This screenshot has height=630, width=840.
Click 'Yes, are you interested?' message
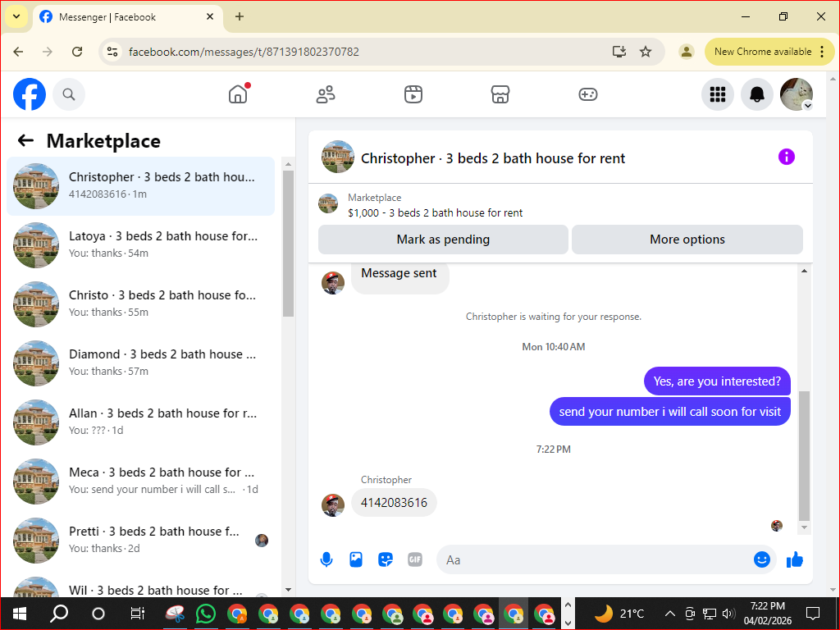(x=717, y=381)
